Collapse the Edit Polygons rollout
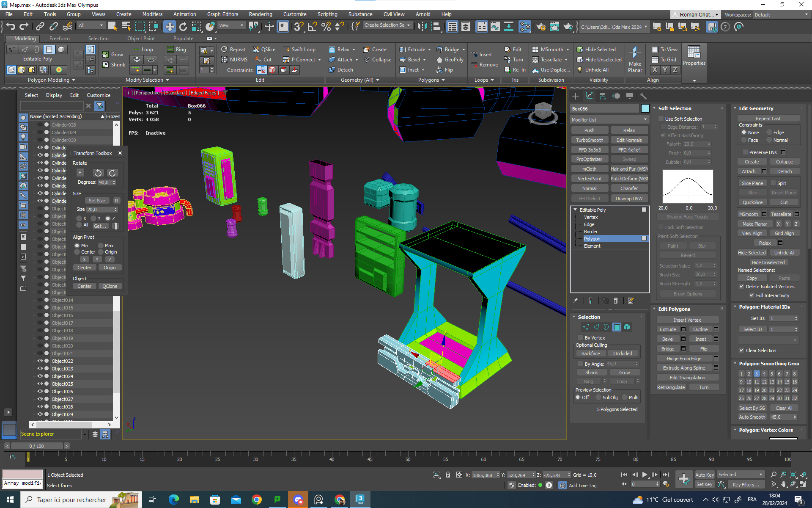812x508 pixels. 654,309
